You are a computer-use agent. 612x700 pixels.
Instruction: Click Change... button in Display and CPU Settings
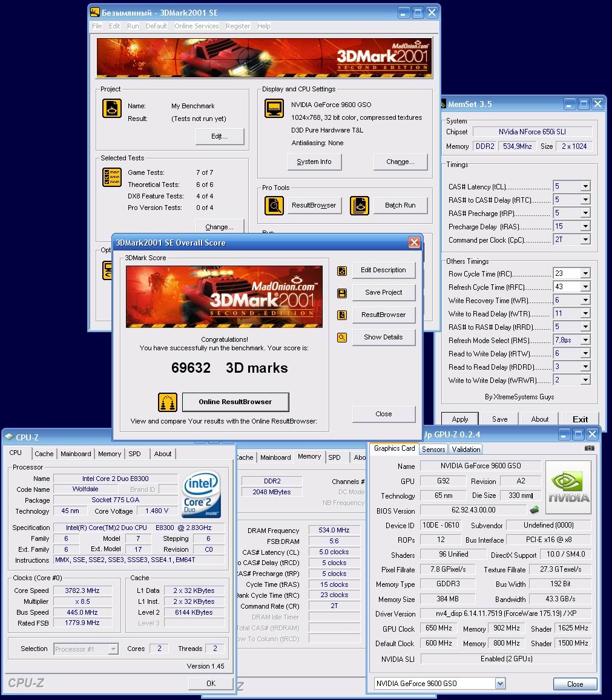pos(400,162)
